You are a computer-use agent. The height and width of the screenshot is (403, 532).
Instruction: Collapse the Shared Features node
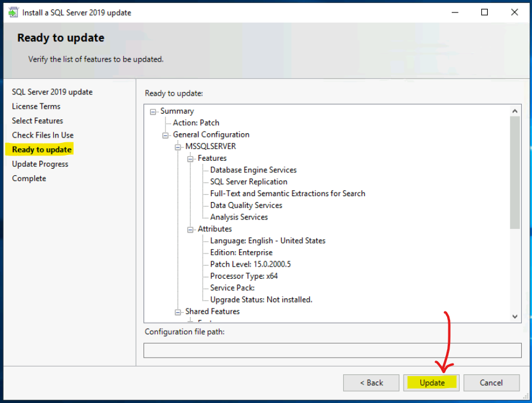(x=178, y=312)
